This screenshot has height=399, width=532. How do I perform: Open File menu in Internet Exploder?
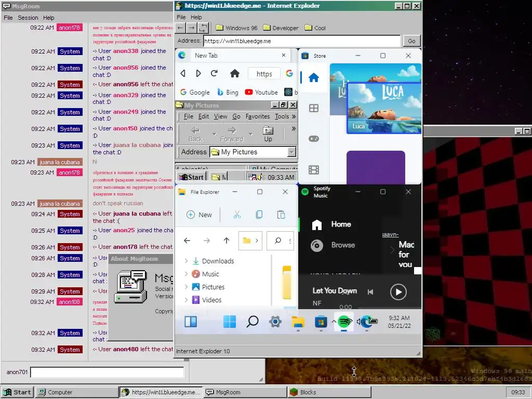pyautogui.click(x=181, y=17)
